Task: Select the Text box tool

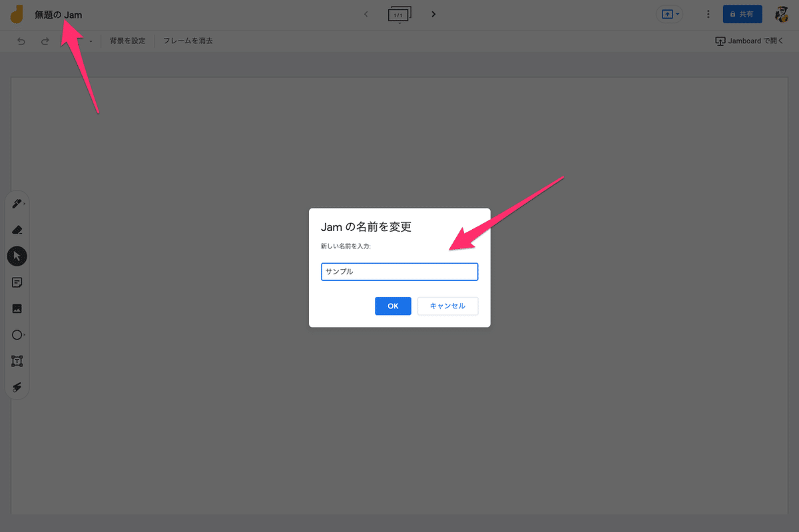Action: coord(17,361)
